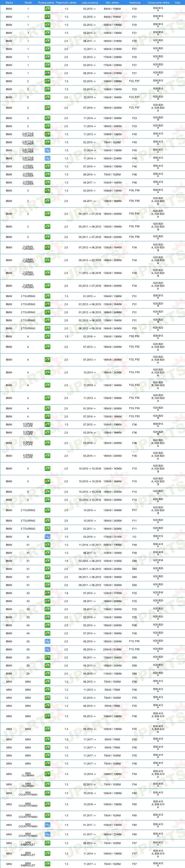This screenshot has width=185, height=868.
Task: Click the 125kW / 170KM power cell
Action: point(113,593)
